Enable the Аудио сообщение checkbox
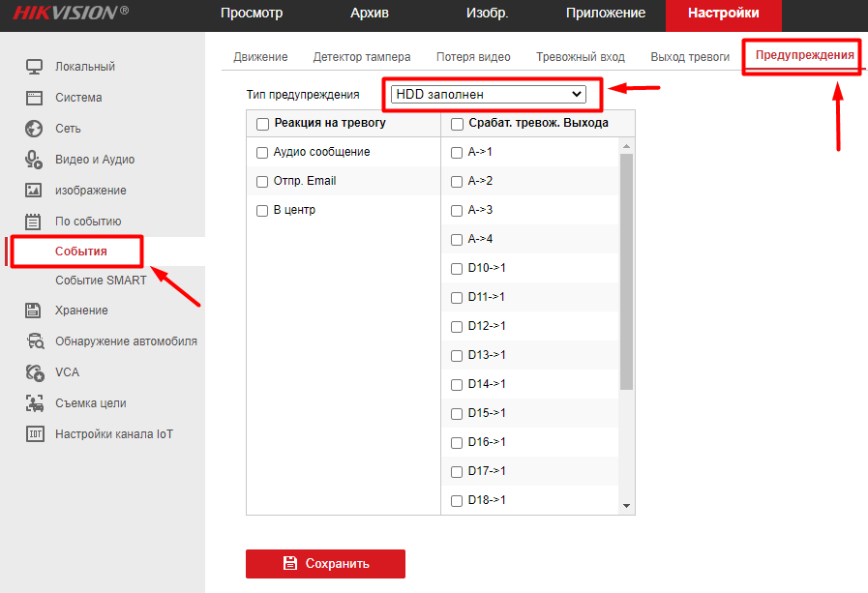868x593 pixels. (262, 153)
